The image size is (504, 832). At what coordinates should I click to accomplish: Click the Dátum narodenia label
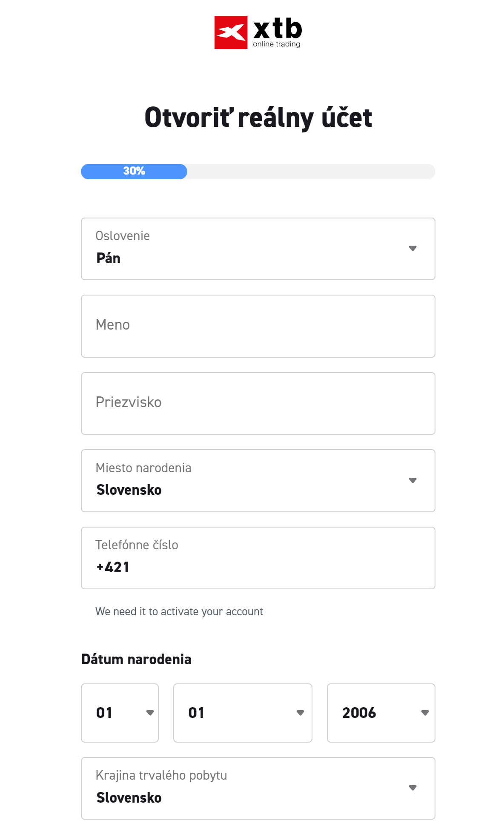click(136, 659)
